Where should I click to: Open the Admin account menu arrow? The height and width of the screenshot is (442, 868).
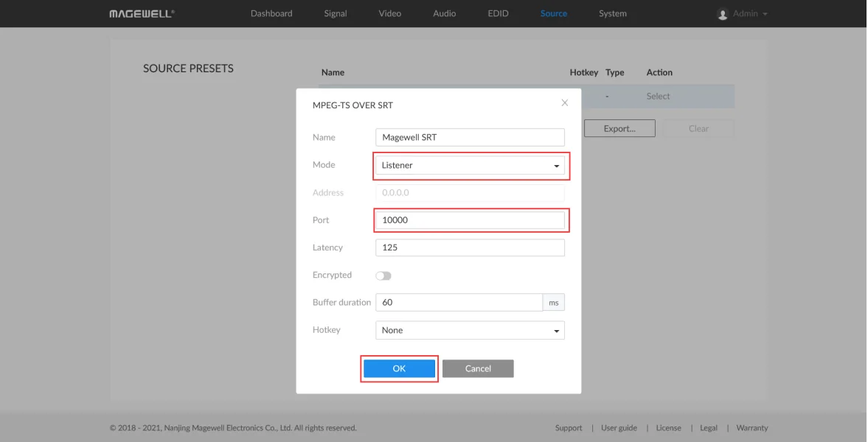[x=765, y=15]
